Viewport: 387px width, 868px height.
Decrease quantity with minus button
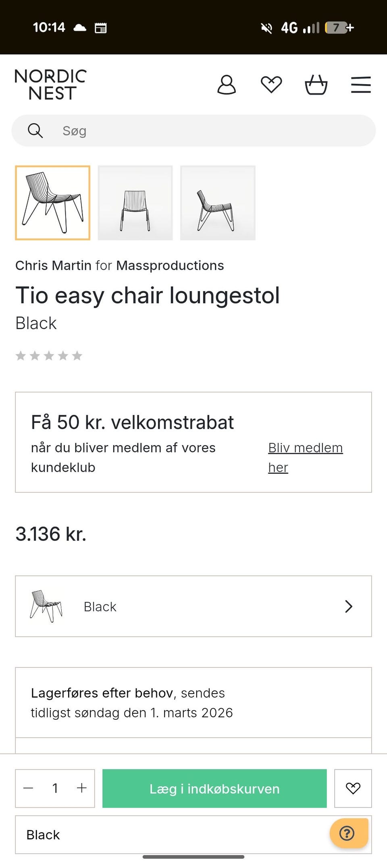tap(28, 788)
